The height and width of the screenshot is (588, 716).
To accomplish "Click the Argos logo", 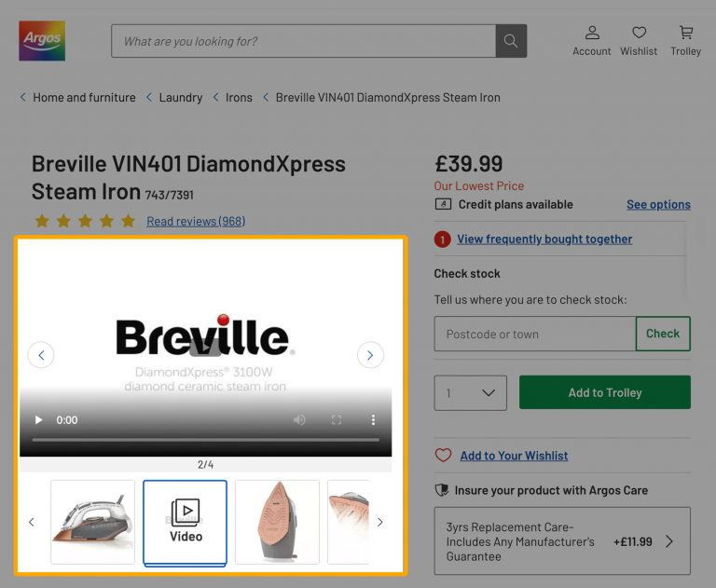I will 42,41.
